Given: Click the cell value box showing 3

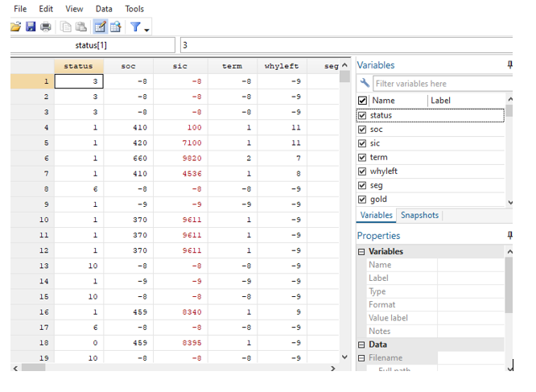Looking at the screenshot, I should pos(346,45).
